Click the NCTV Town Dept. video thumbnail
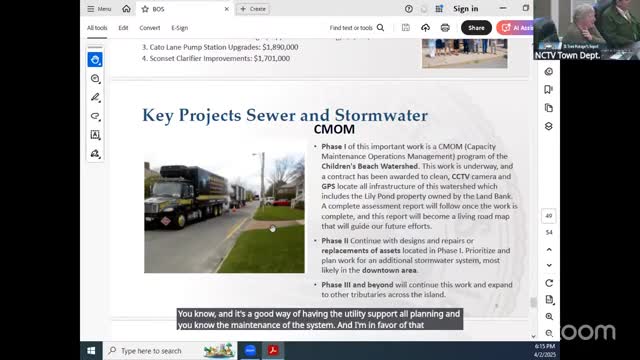The height and width of the screenshot is (360, 640). [x=587, y=30]
